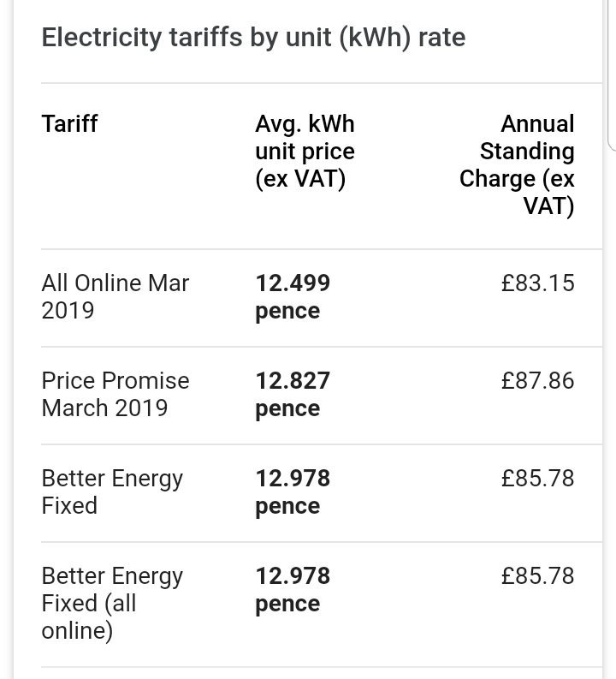The image size is (616, 679).
Task: Click the £87.86 standing charge
Action: tap(537, 381)
